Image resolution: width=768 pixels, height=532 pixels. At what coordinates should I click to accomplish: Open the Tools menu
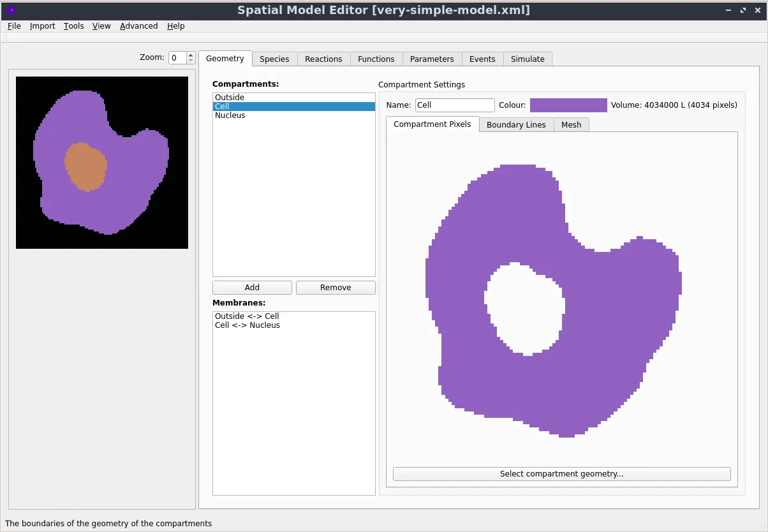click(x=74, y=26)
